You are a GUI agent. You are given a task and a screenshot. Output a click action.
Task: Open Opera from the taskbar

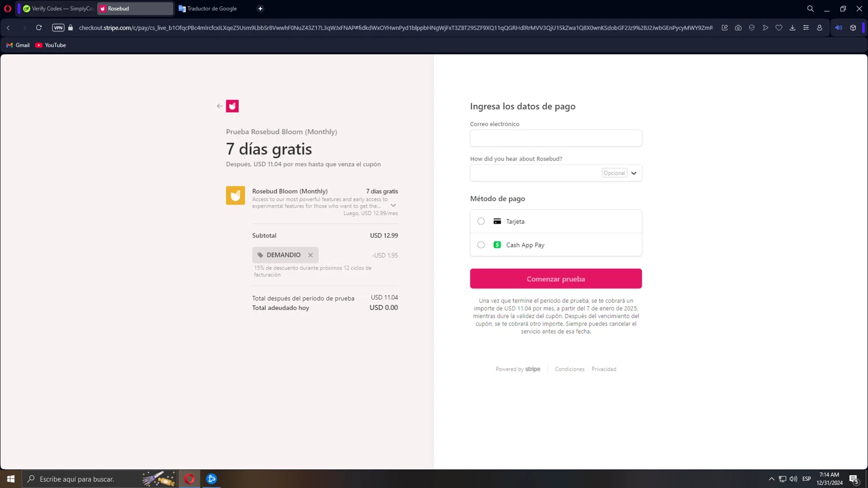(189, 479)
